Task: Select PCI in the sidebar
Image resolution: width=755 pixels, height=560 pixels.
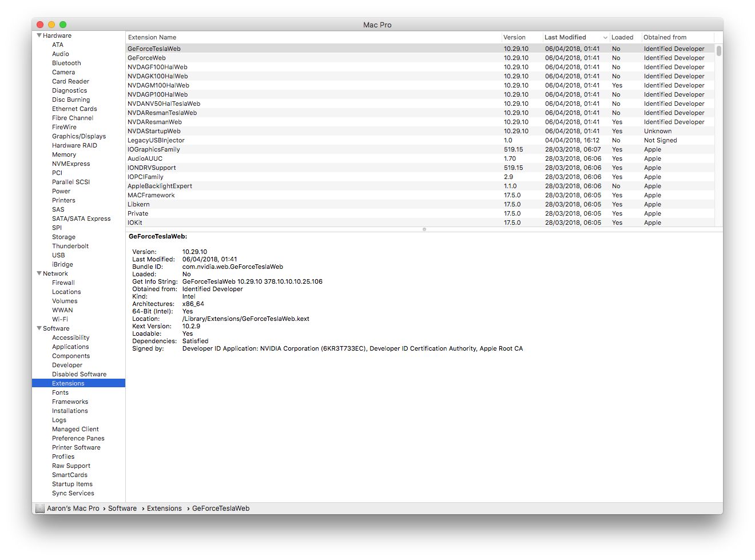Action: coord(57,173)
